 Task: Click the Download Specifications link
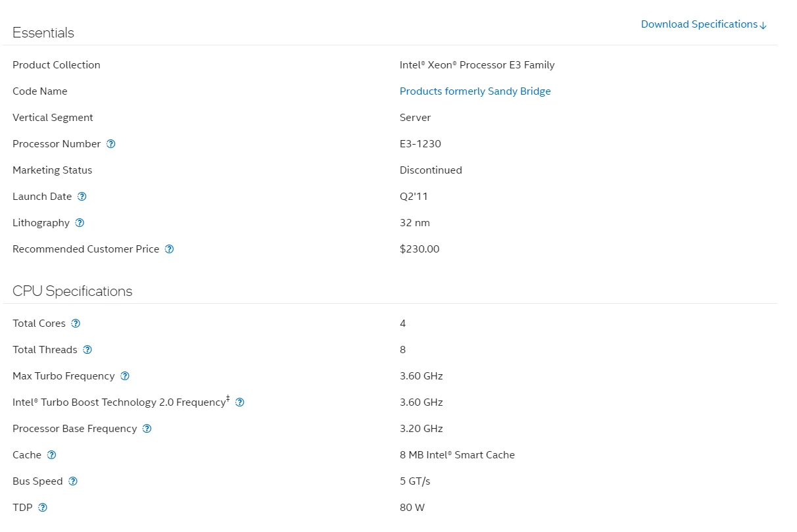click(x=703, y=24)
